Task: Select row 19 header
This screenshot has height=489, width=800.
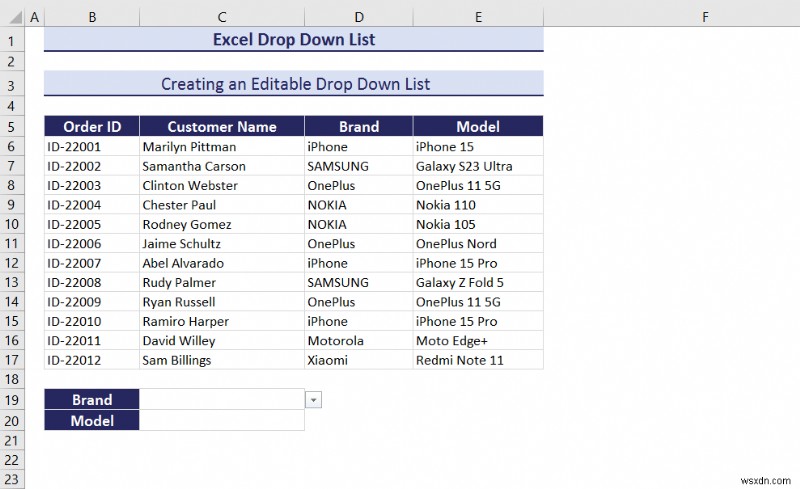Action: click(x=12, y=400)
